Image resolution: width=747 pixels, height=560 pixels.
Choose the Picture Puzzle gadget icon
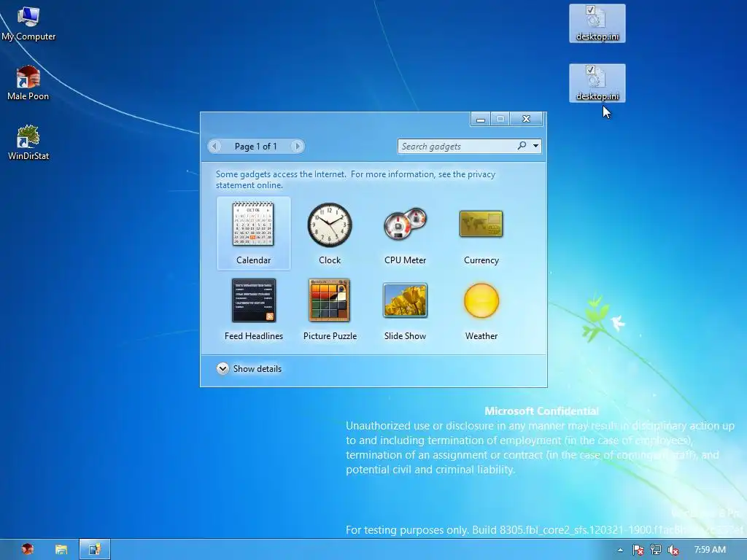coord(329,300)
